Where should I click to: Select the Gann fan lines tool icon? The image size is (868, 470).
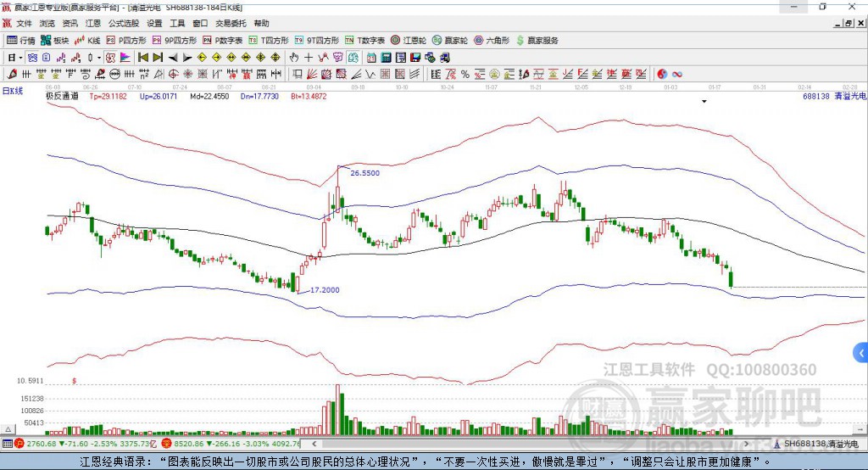pyautogui.click(x=312, y=74)
